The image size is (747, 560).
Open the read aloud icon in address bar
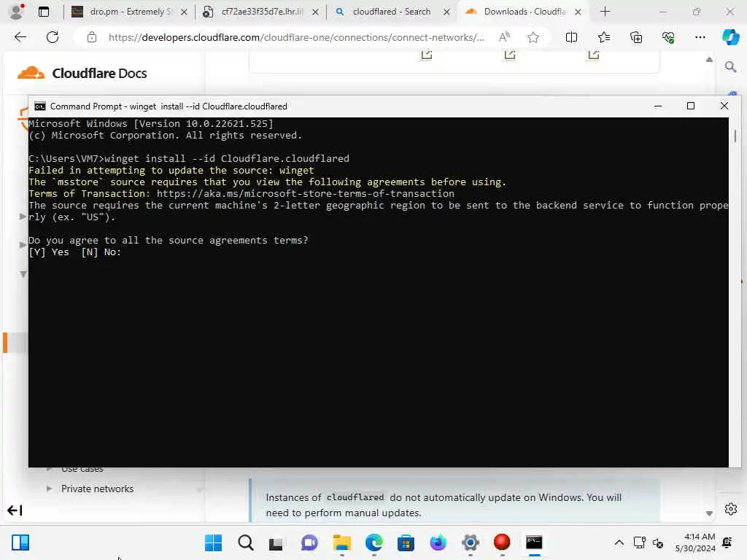tap(504, 37)
